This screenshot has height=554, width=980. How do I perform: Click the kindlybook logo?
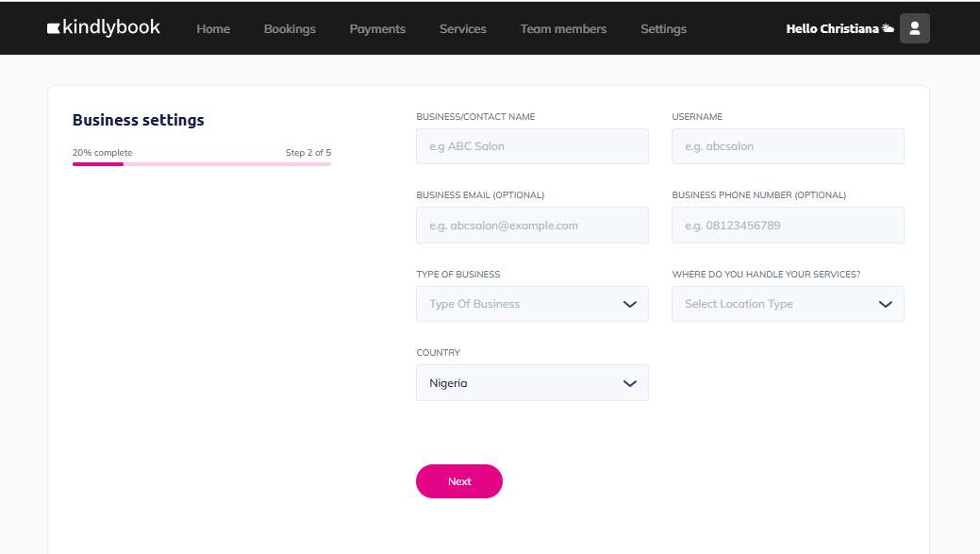(x=104, y=27)
